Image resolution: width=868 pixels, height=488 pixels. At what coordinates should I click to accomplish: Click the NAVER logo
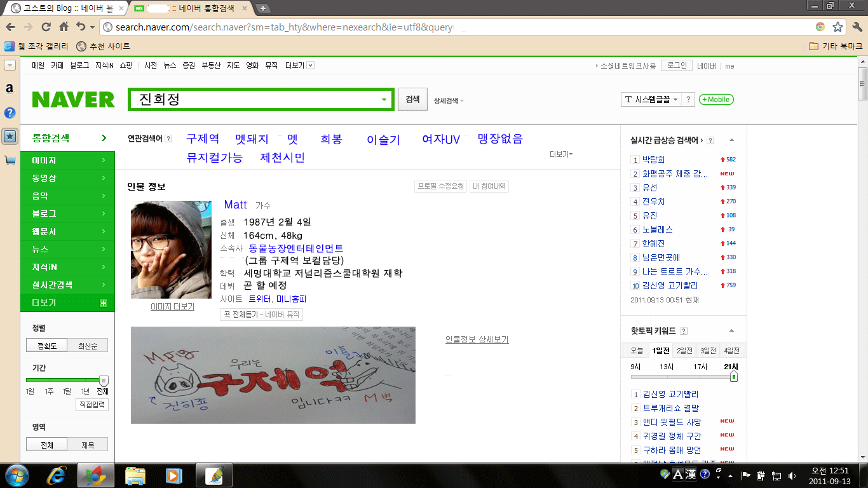(73, 100)
